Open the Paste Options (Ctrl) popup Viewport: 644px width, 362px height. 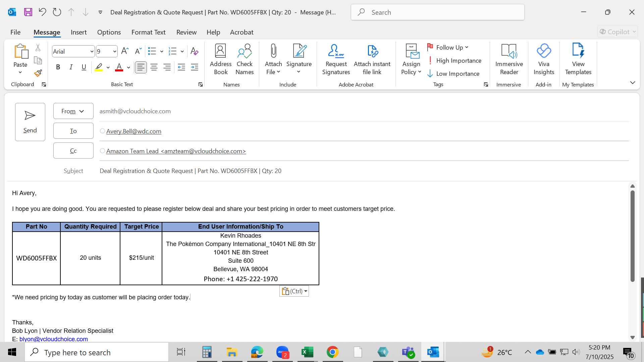[294, 291]
